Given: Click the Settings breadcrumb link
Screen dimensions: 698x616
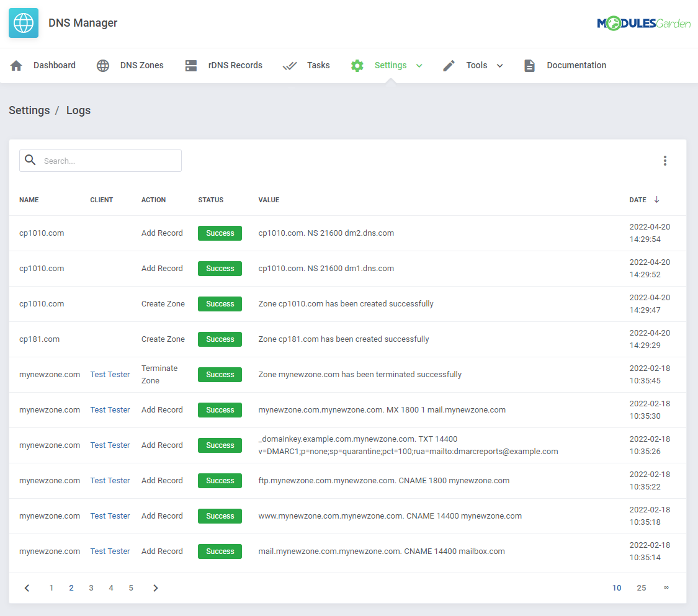Looking at the screenshot, I should point(29,110).
